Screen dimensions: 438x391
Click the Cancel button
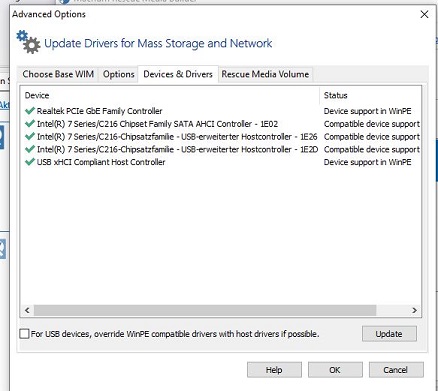(x=396, y=370)
